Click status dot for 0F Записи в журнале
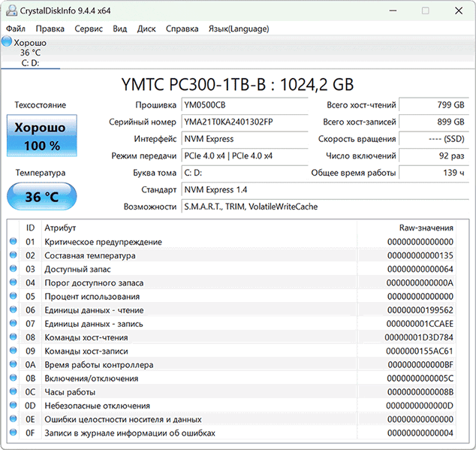The height and width of the screenshot is (450, 476). [x=13, y=432]
